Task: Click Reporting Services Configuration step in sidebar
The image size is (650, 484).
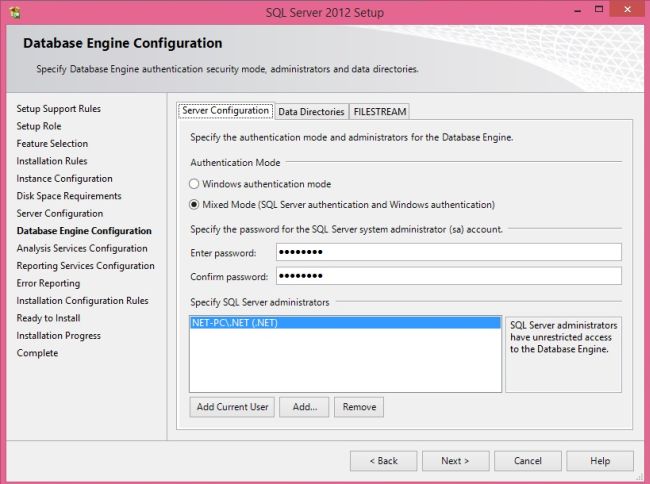Action: coord(85,266)
